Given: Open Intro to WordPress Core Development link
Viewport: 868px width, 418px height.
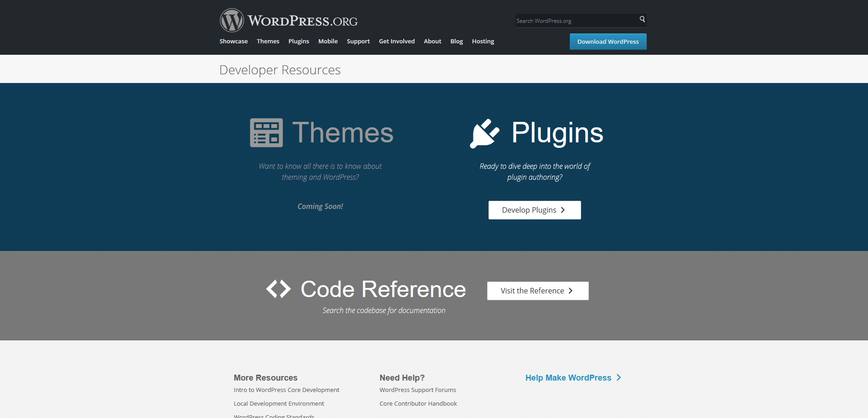Looking at the screenshot, I should click(286, 390).
